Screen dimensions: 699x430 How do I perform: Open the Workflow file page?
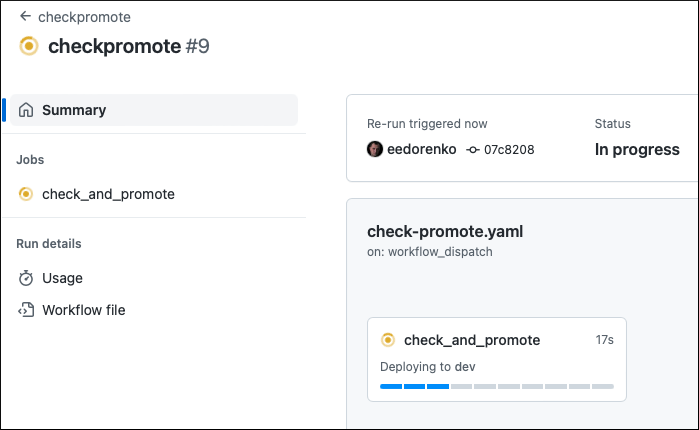click(84, 310)
